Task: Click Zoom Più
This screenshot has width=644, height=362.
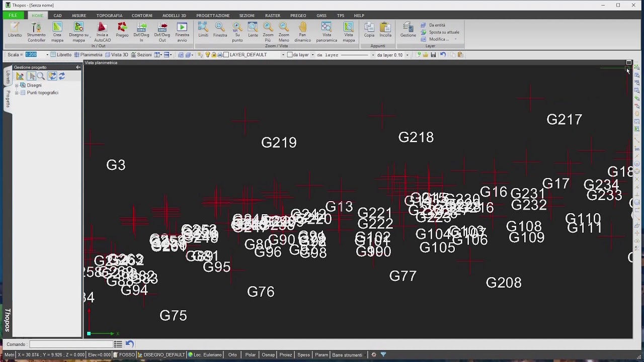Action: point(268,32)
